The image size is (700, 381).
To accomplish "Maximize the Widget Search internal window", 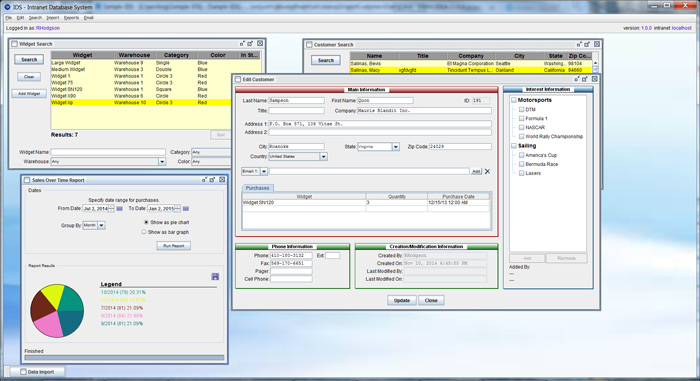I will [250, 43].
